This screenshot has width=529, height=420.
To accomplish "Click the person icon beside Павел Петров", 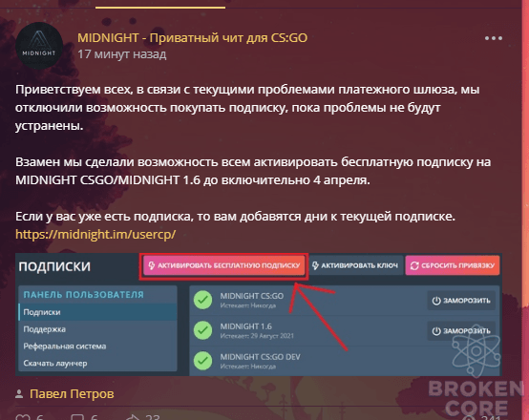I will (x=19, y=393).
